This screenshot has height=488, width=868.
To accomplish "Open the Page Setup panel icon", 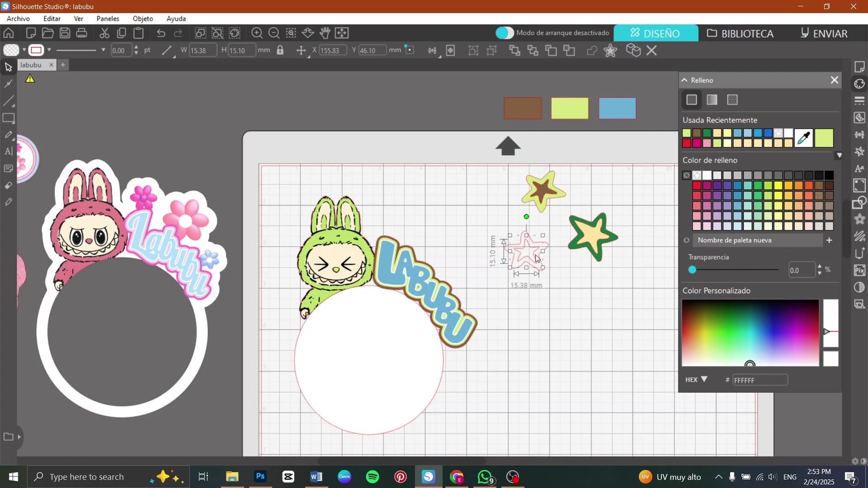I will coord(859,67).
